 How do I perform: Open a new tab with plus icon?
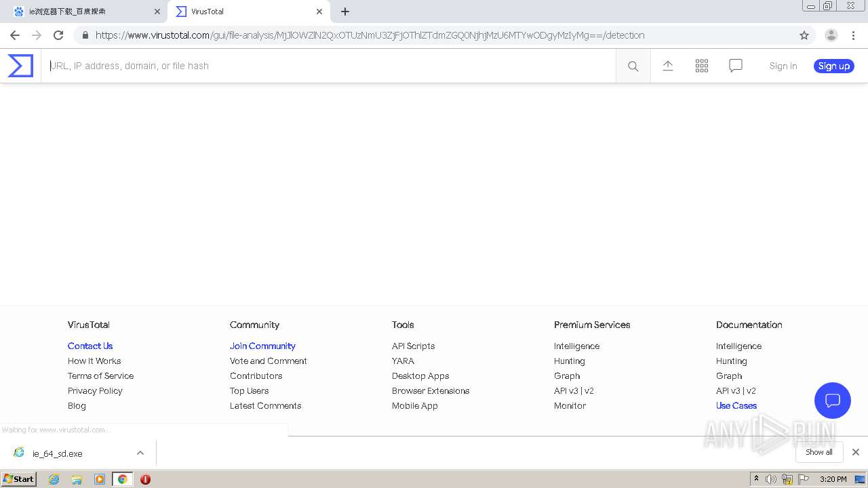[345, 12]
